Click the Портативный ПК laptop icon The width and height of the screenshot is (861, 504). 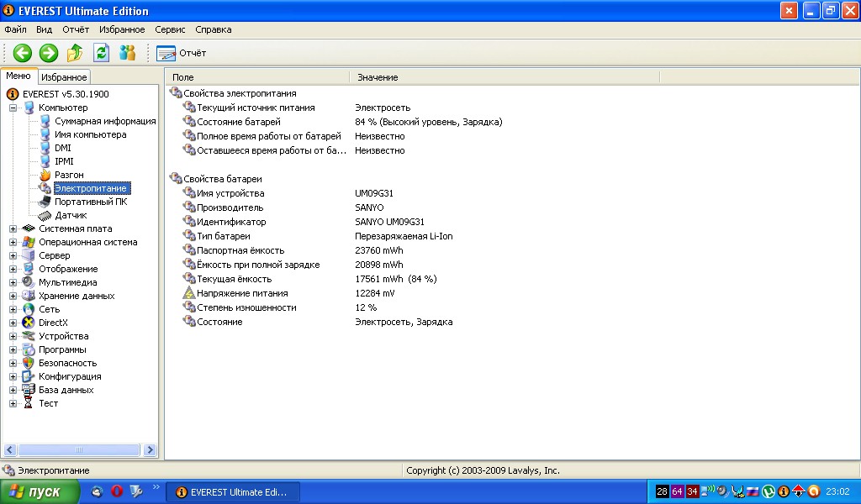[x=45, y=202]
